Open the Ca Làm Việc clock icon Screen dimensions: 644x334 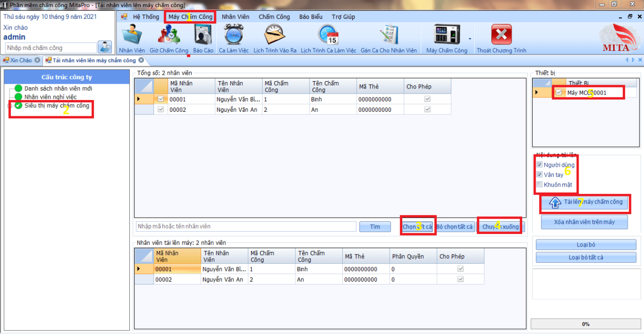click(233, 39)
